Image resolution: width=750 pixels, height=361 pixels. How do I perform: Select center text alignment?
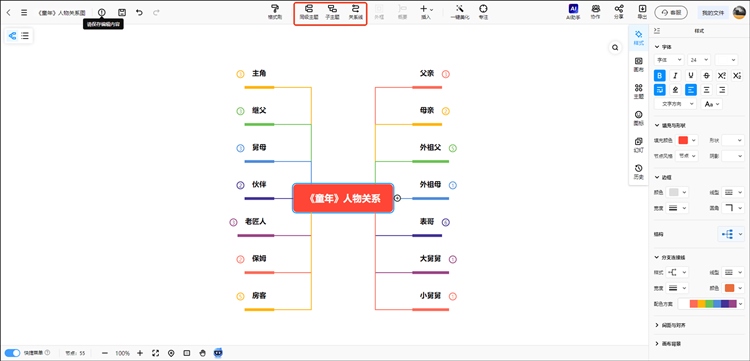click(706, 89)
